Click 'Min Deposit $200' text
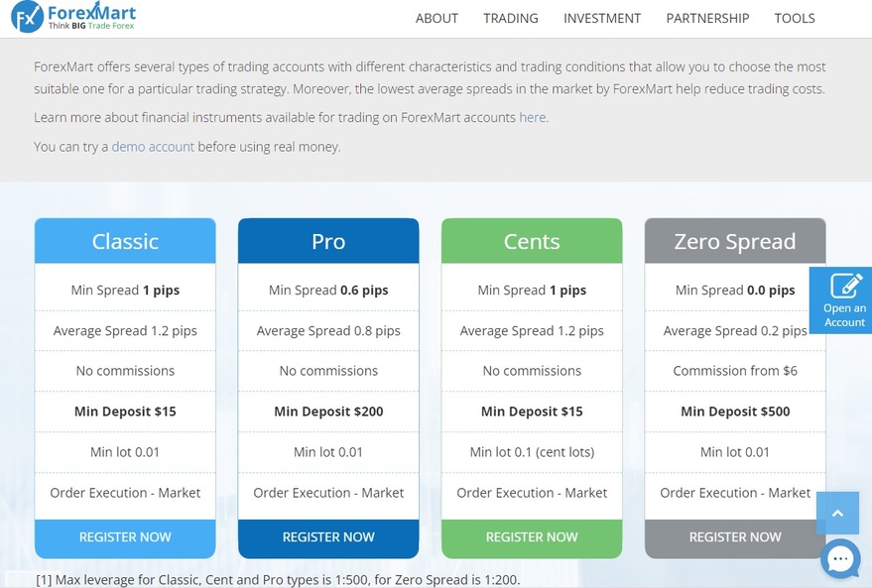This screenshot has width=872, height=588. pos(328,412)
